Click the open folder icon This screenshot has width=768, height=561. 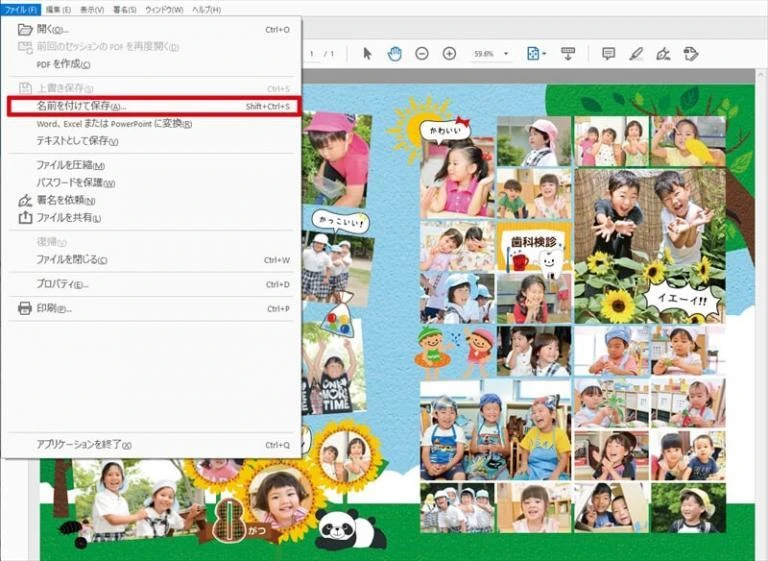pyautogui.click(x=25, y=30)
